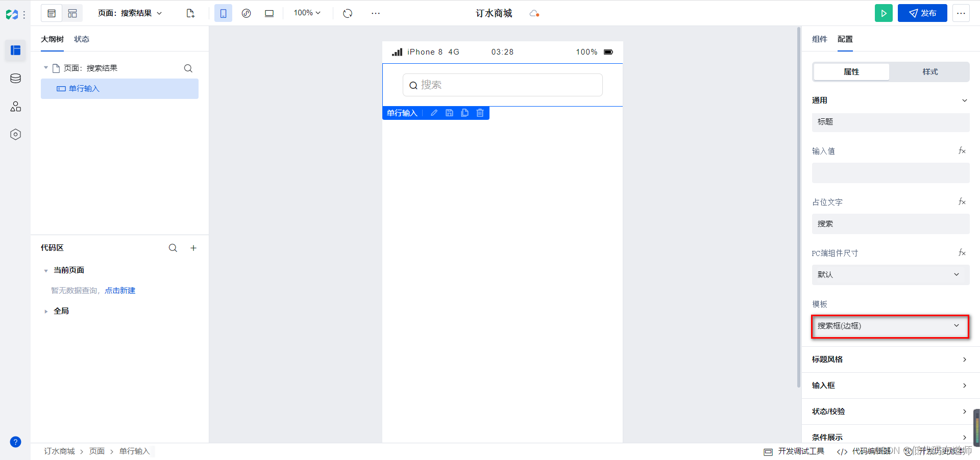
Task: Select the 样式 segment
Action: pyautogui.click(x=930, y=72)
